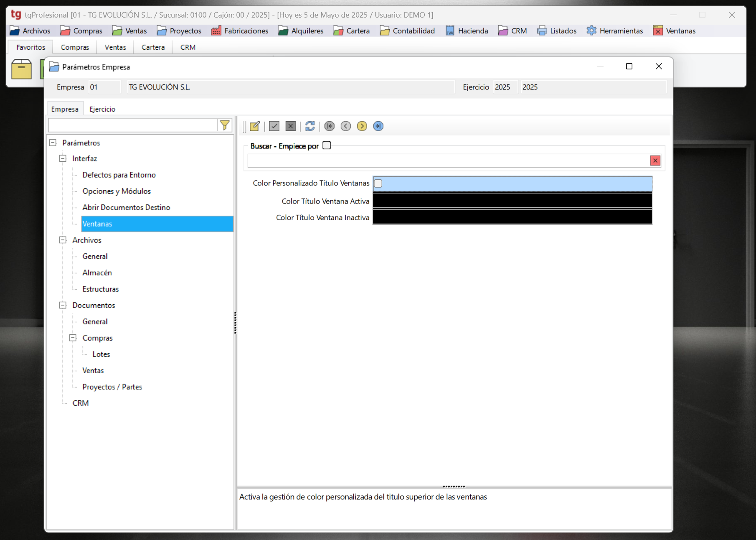Go to previous record arrow icon
Viewport: 756px width, 540px height.
346,126
